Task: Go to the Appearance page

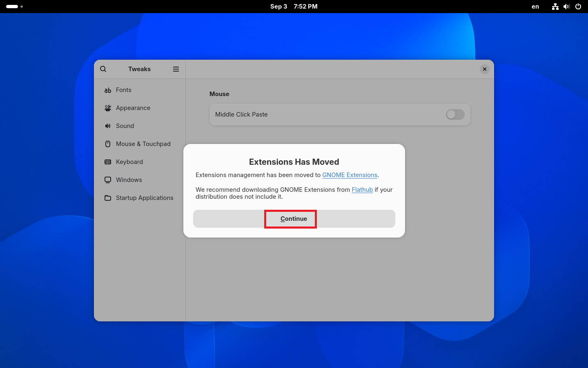Action: click(x=140, y=108)
